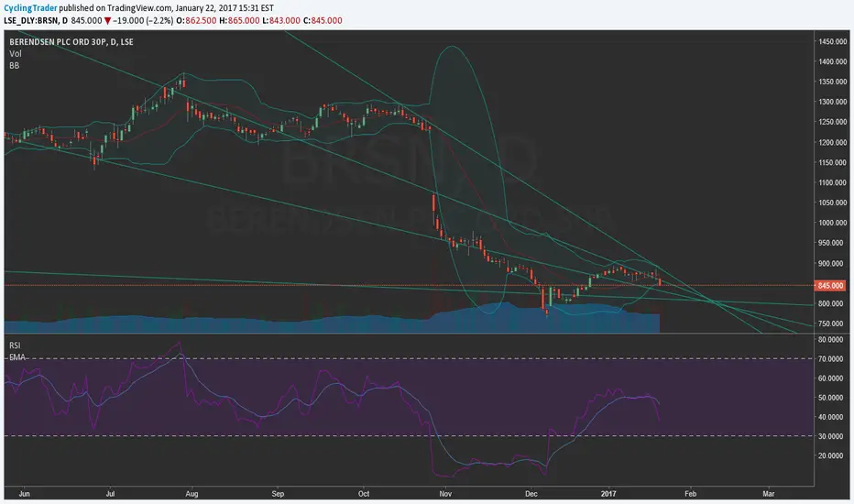854x504 pixels.
Task: Click the 60.0000 RSI axis label
Action: point(832,378)
